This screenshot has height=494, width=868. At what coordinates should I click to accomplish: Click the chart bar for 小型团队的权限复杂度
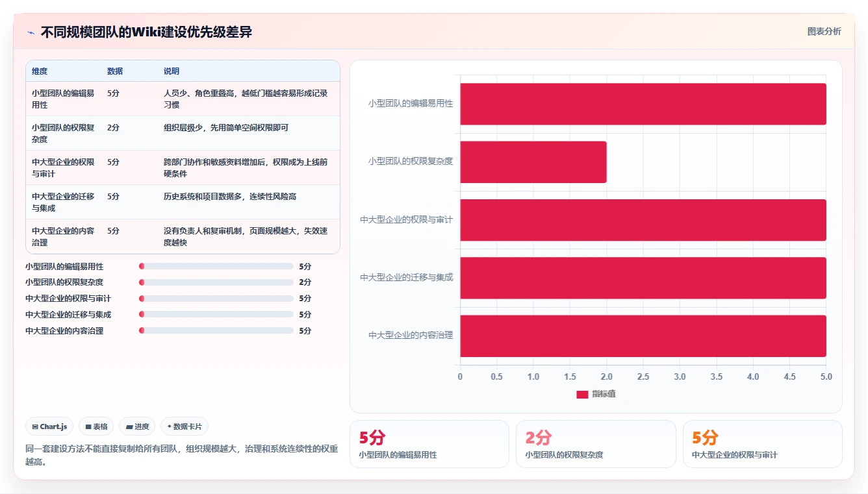coord(533,162)
